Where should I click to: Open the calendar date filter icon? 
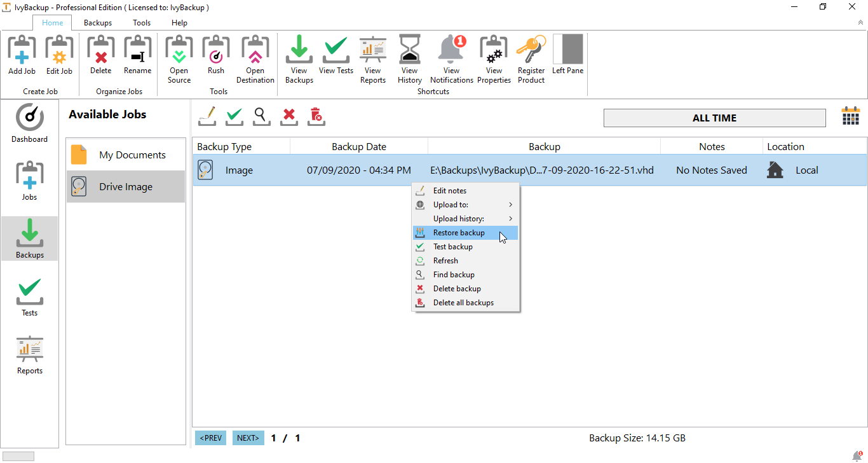(x=850, y=117)
